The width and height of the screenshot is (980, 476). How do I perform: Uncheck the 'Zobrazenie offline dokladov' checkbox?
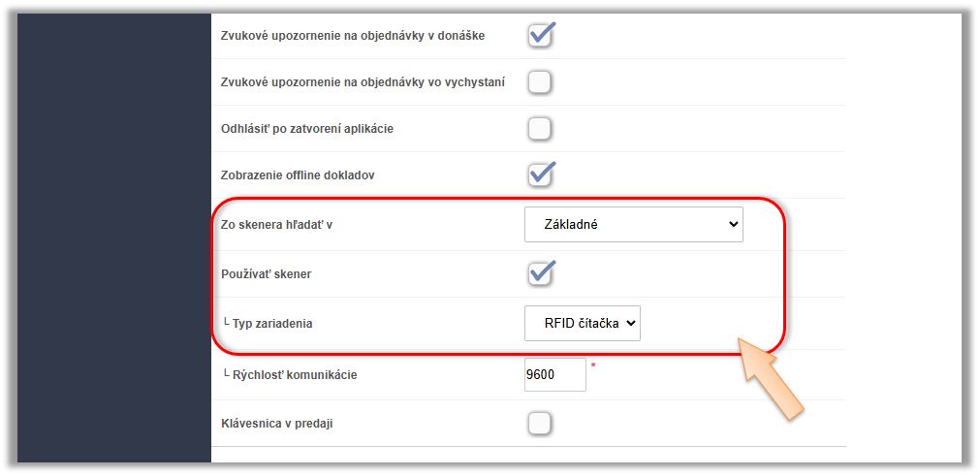[540, 175]
